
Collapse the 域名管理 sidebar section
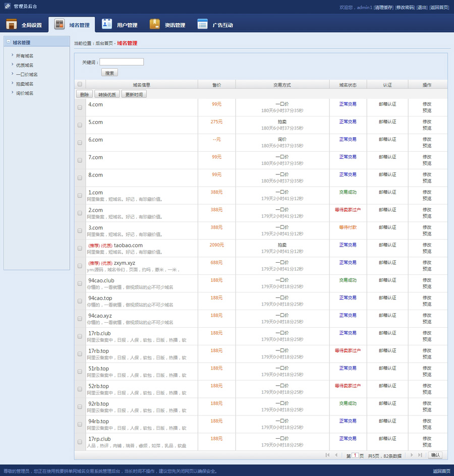[x=9, y=42]
